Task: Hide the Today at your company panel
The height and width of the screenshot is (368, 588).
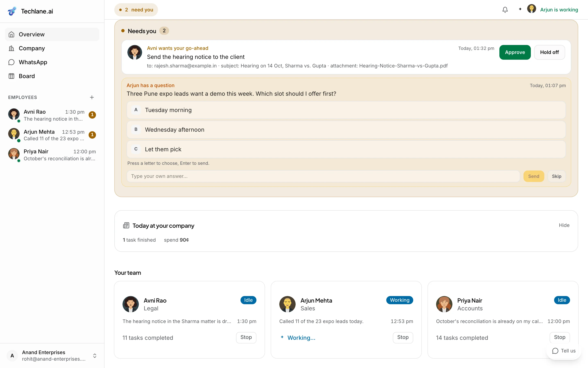Action: click(564, 225)
